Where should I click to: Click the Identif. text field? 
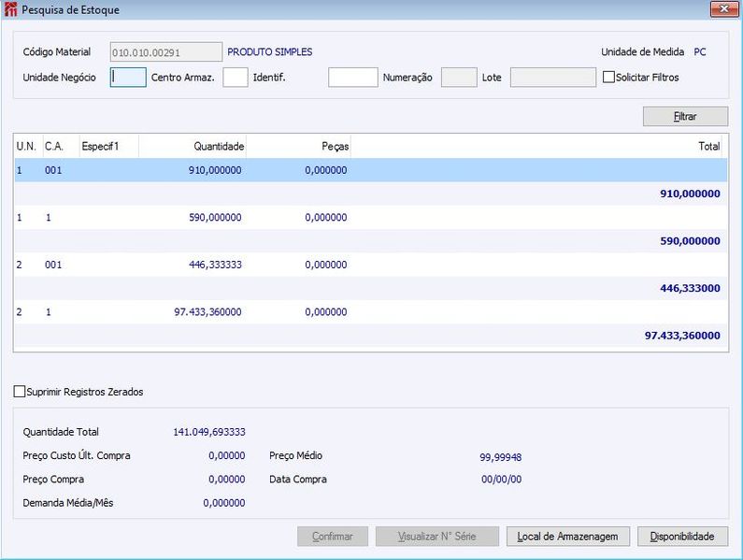coord(352,78)
